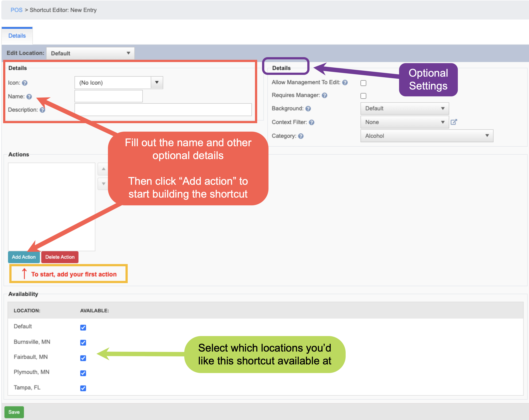Enable Allow Management To Edit checkbox
This screenshot has height=420, width=529.
[x=363, y=83]
